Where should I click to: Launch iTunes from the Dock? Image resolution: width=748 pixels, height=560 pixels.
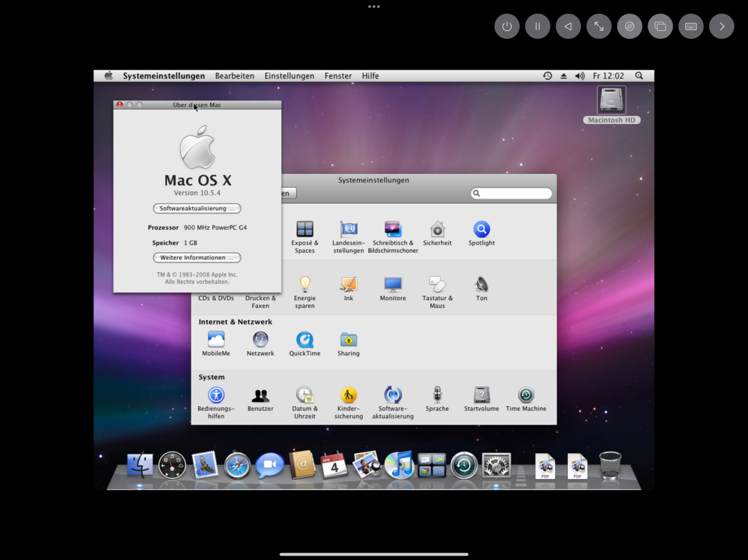(x=399, y=465)
